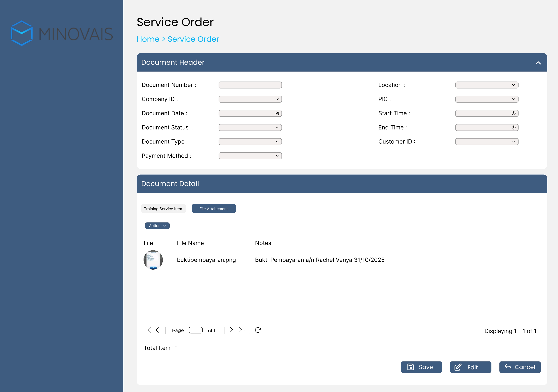
Task: Focus the Document Number input field
Action: [250, 85]
